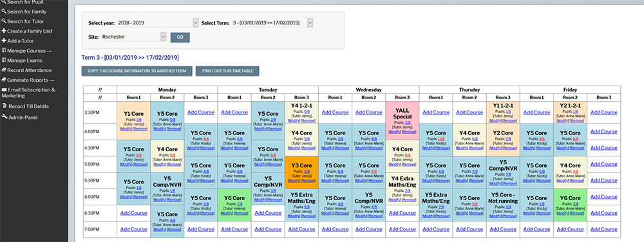Click the plus icon beside Add a Tutor
The width and height of the screenshot is (644, 242).
[x=4, y=41]
